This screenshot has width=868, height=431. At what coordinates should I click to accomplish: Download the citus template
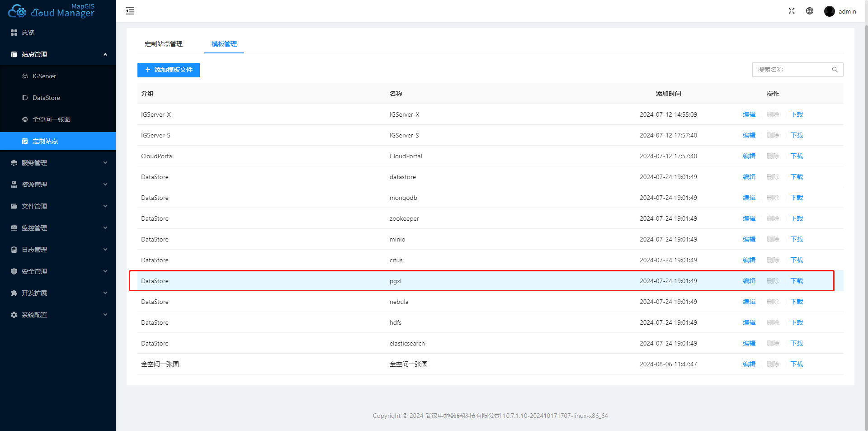point(797,260)
